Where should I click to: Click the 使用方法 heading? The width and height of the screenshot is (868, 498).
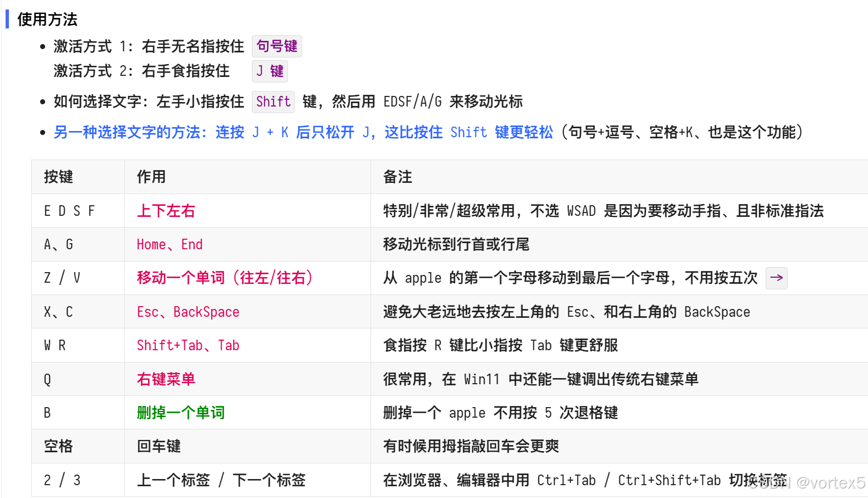point(47,19)
